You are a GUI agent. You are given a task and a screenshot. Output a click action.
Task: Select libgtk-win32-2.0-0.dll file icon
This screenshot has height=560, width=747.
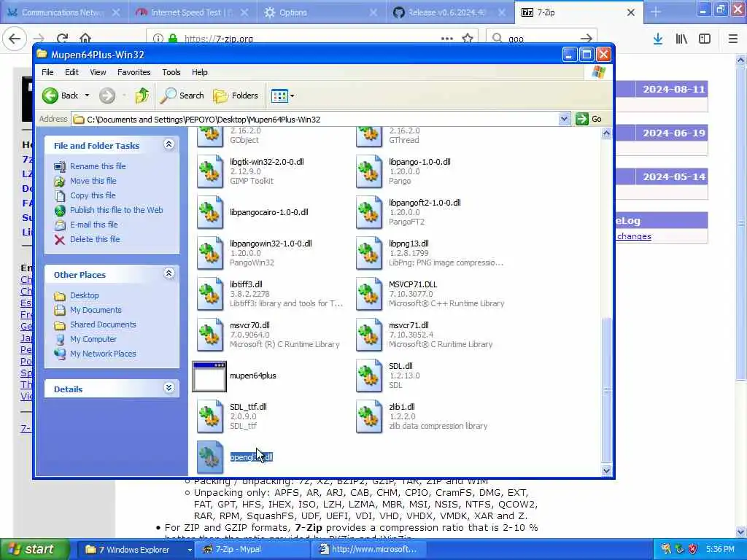click(209, 171)
